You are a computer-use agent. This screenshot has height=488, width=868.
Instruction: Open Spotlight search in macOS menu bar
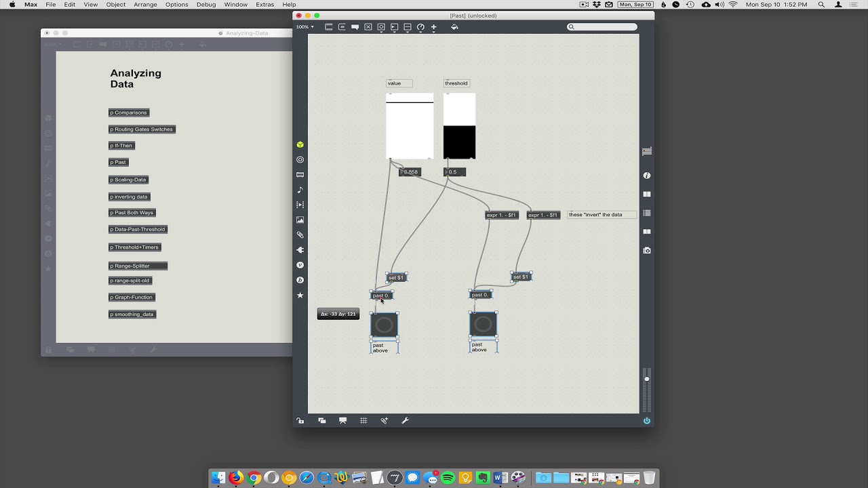[821, 5]
